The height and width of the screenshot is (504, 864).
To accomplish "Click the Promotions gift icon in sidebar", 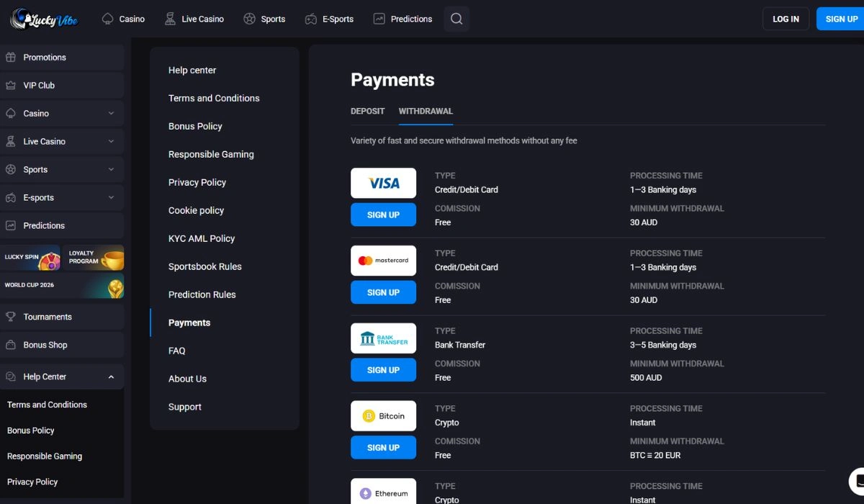I will pyautogui.click(x=11, y=57).
